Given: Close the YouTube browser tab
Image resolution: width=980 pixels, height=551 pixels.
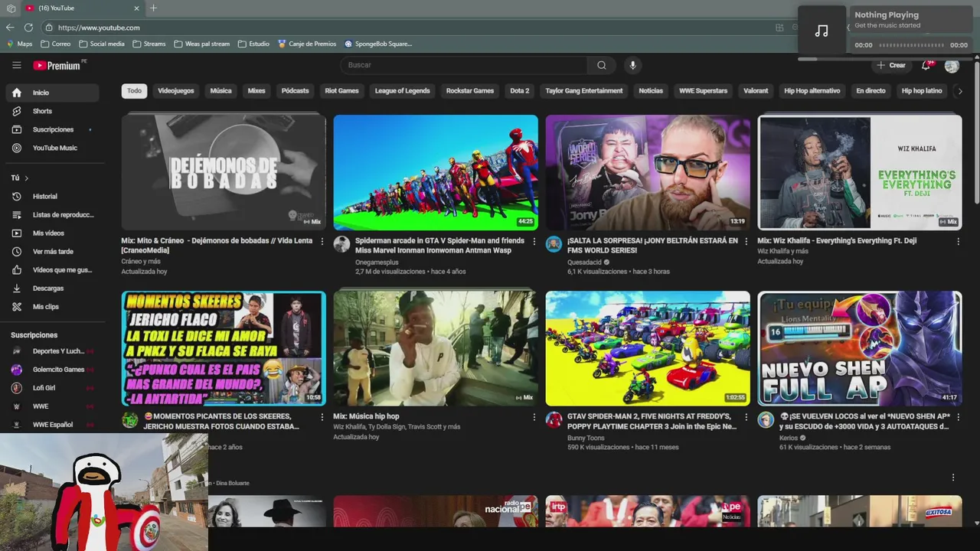Looking at the screenshot, I should click(137, 8).
